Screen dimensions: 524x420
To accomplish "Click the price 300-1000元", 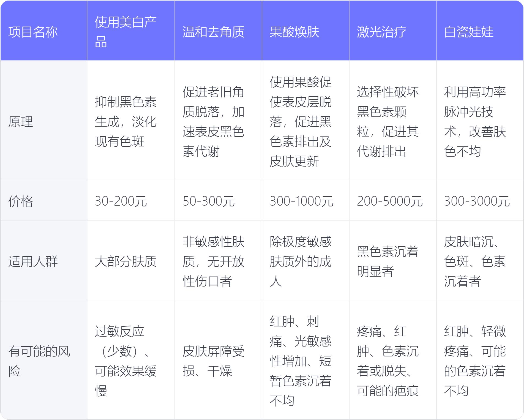I will coord(302,201).
